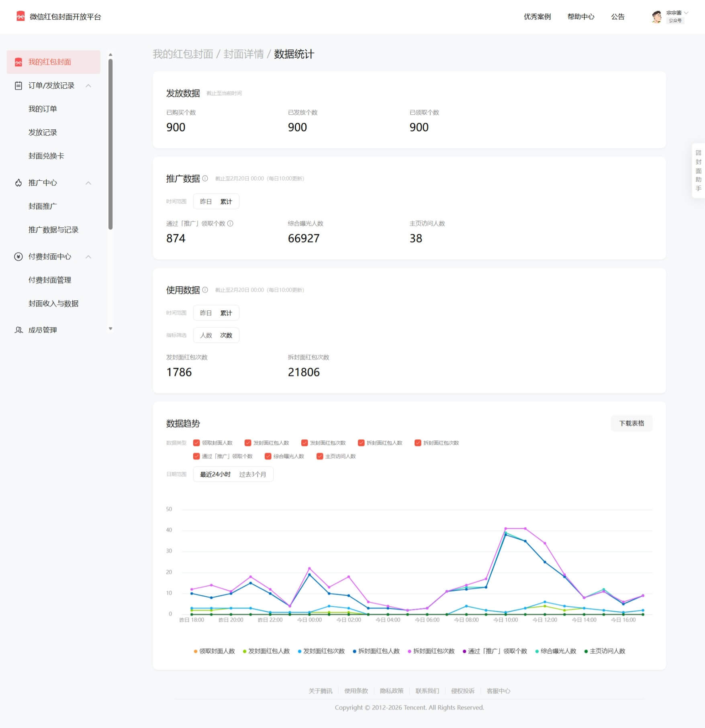Click the flame icon for 推广中心
The image size is (705, 728).
pyautogui.click(x=18, y=183)
